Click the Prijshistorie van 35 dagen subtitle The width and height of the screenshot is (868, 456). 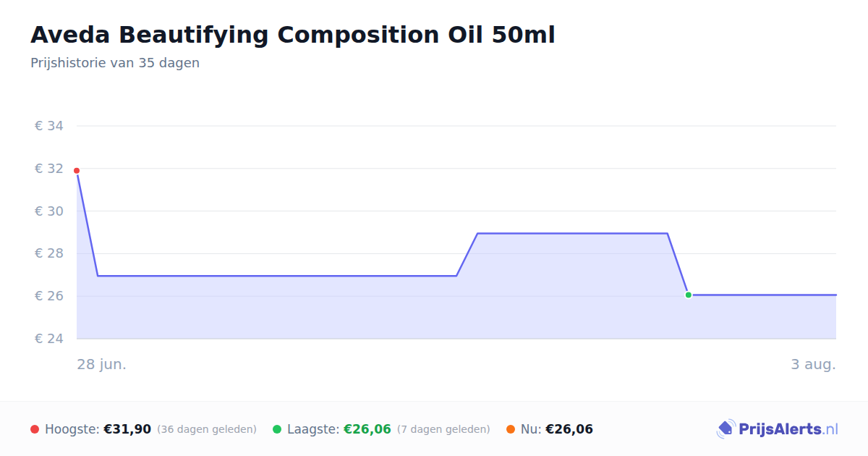tap(115, 63)
